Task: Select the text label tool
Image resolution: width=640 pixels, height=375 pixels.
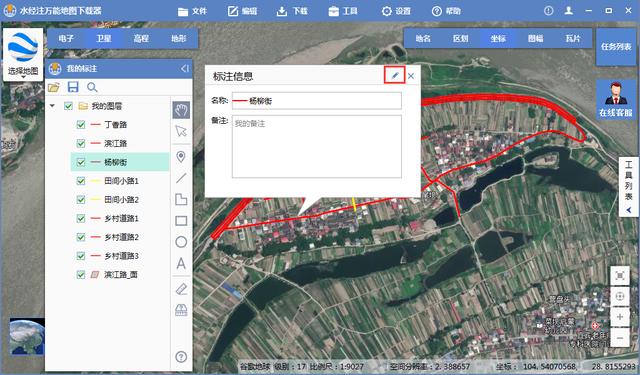Action: (x=181, y=264)
